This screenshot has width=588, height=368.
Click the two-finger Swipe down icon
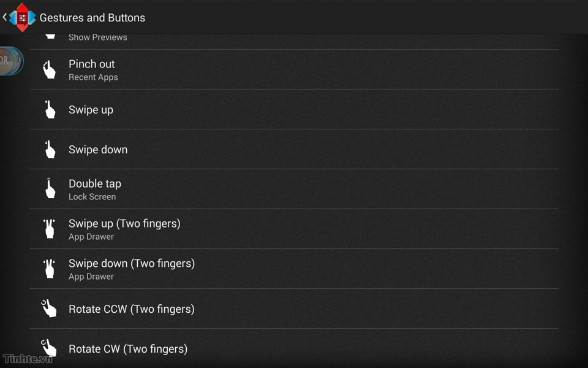(49, 269)
